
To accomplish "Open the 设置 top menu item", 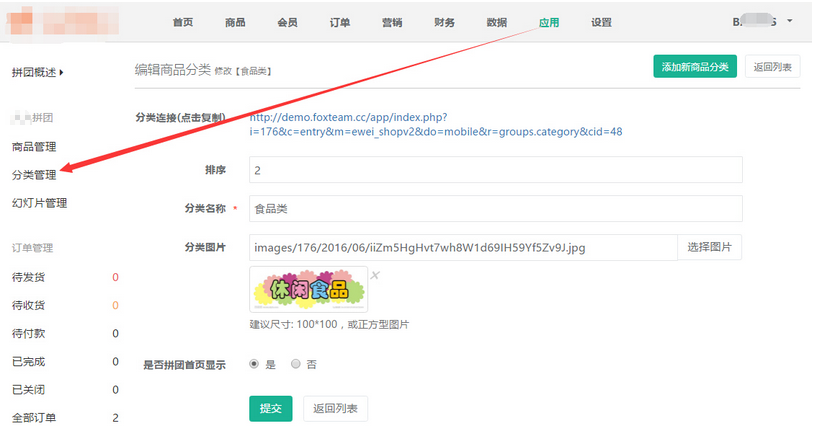I will pos(601,22).
